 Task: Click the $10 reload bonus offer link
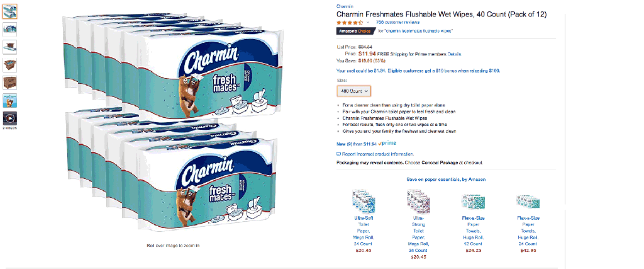(418, 71)
